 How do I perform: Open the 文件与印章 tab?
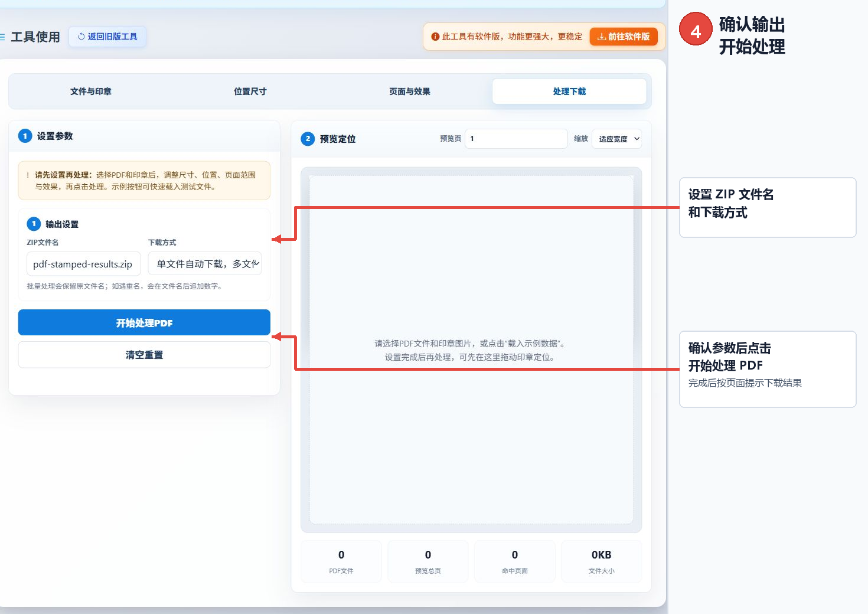pos(91,92)
